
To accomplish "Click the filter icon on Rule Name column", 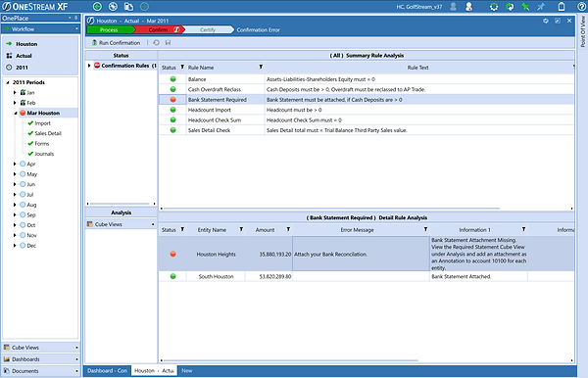I will click(261, 67).
